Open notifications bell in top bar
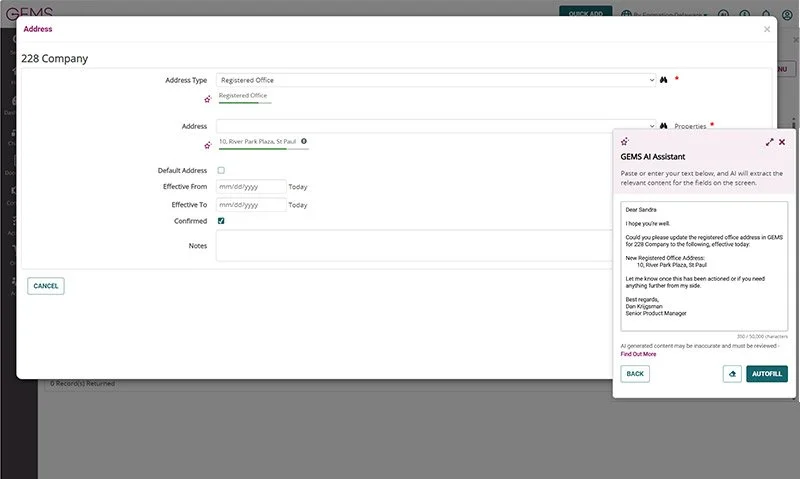Viewport: 800px width, 479px height. 766,15
